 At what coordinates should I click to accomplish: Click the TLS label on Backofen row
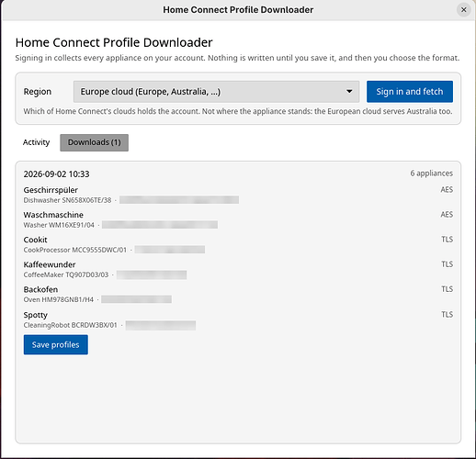448,289
